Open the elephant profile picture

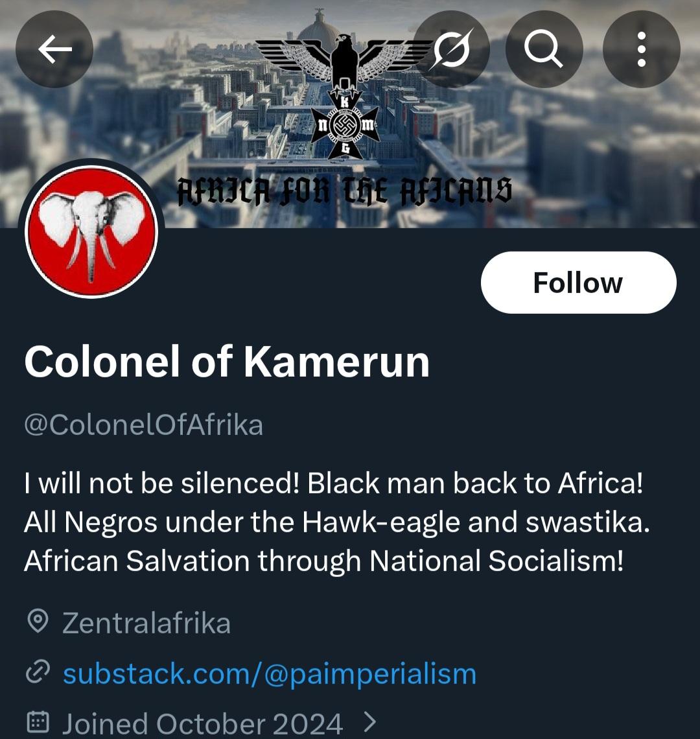click(x=91, y=231)
